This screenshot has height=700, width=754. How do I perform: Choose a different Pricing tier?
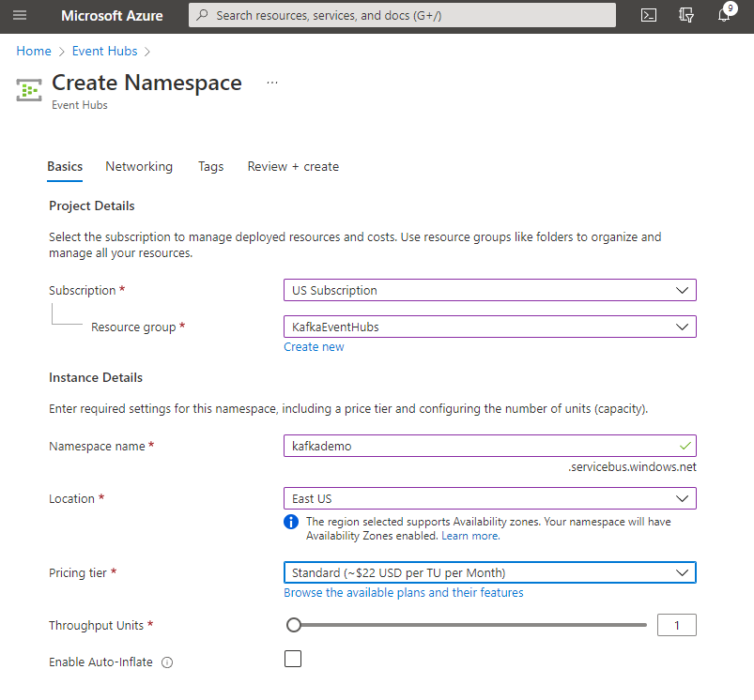(489, 572)
